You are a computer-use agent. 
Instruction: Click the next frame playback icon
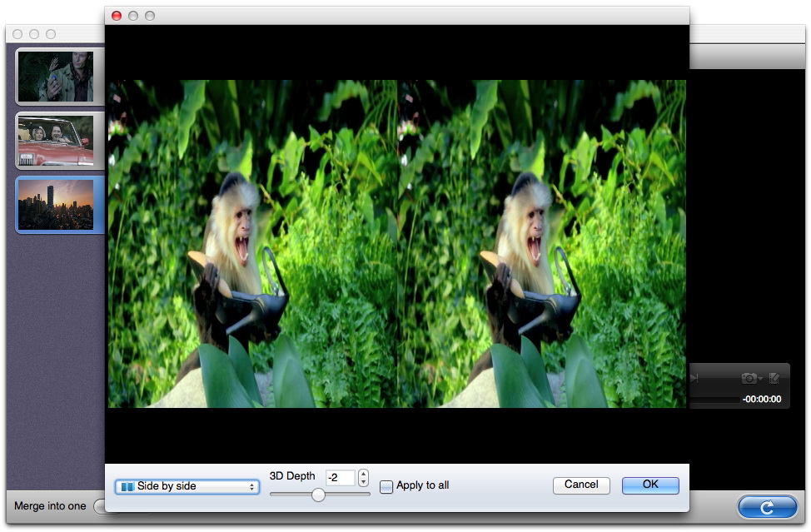[694, 379]
